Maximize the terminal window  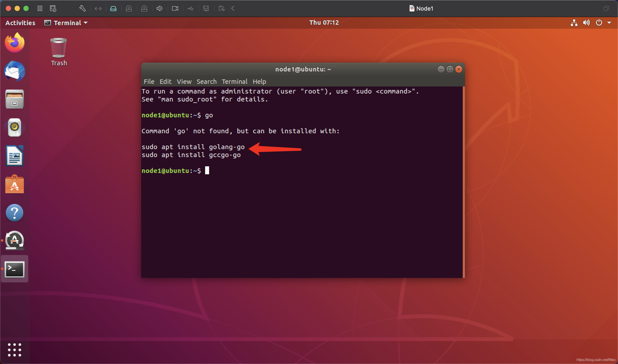[x=450, y=69]
